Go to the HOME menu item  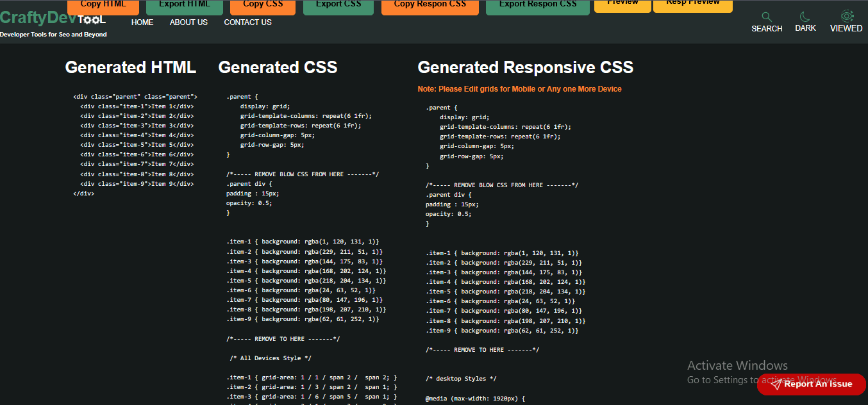point(142,22)
